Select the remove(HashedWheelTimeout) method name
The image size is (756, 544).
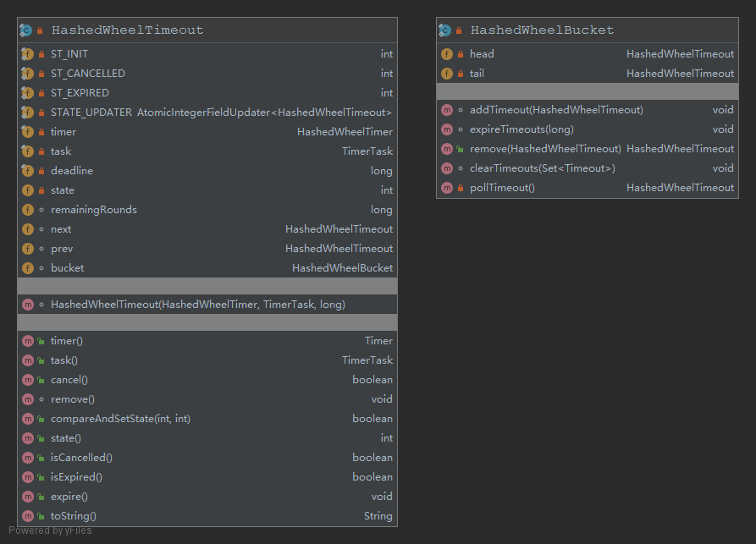coord(546,149)
